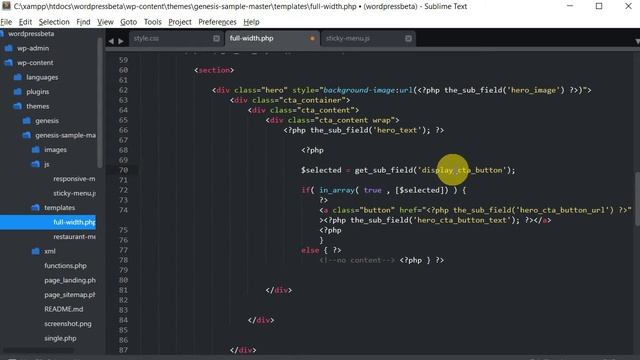
Task: Open the Edit menu
Action: [25, 22]
